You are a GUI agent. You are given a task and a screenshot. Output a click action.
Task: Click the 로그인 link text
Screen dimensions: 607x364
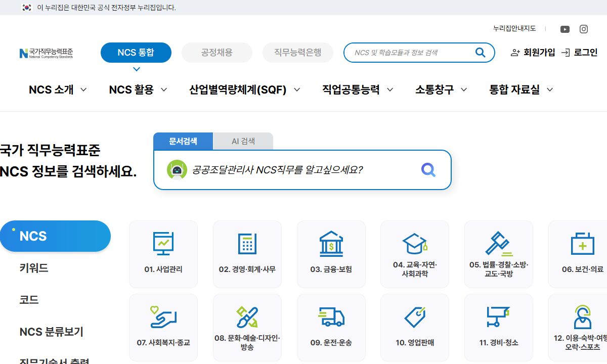point(586,52)
